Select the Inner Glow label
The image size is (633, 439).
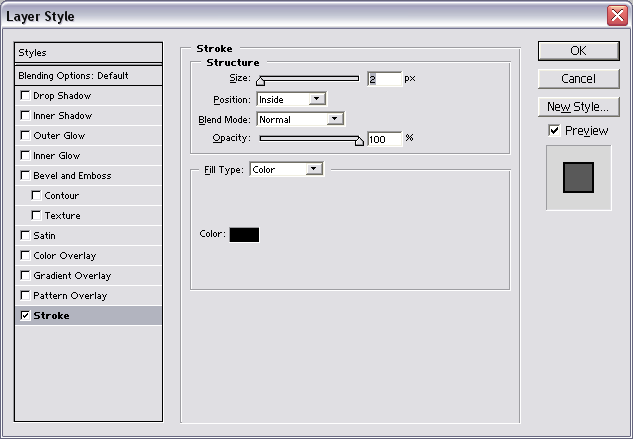coord(57,156)
